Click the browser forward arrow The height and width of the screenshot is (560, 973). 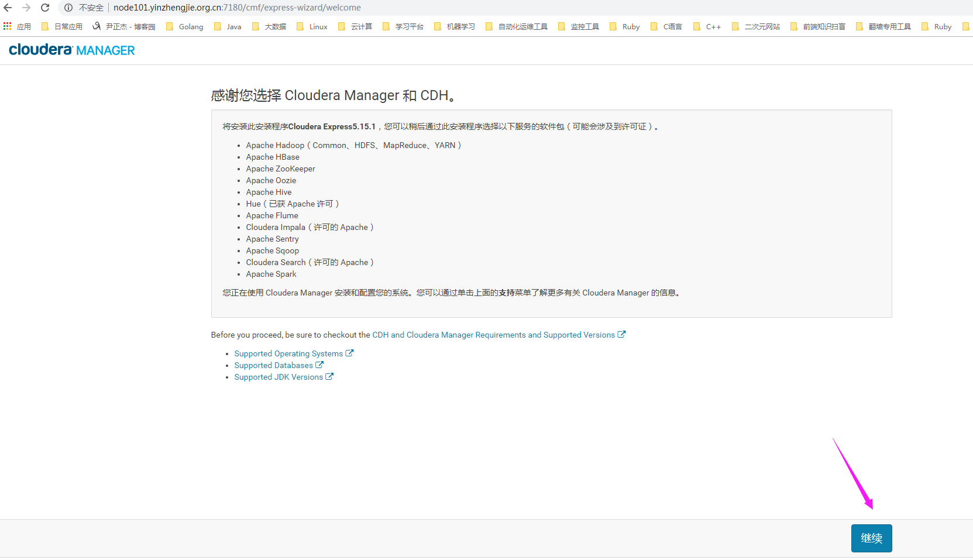pos(26,8)
